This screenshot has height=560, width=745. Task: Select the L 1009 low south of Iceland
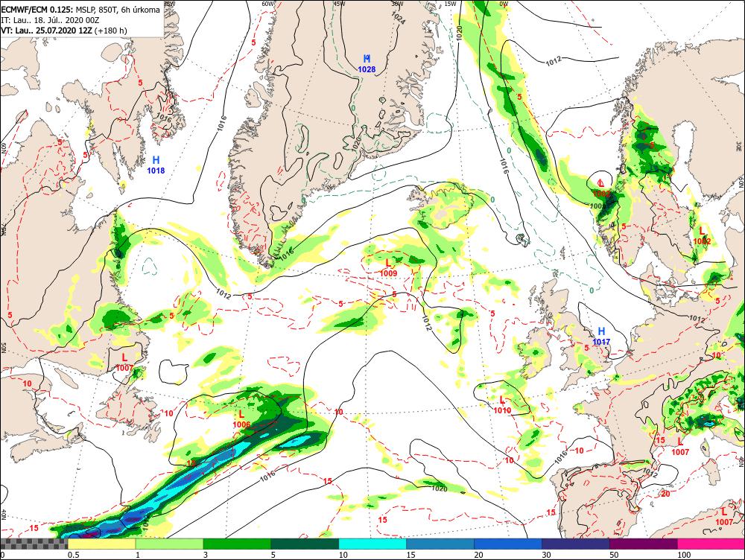tap(388, 268)
